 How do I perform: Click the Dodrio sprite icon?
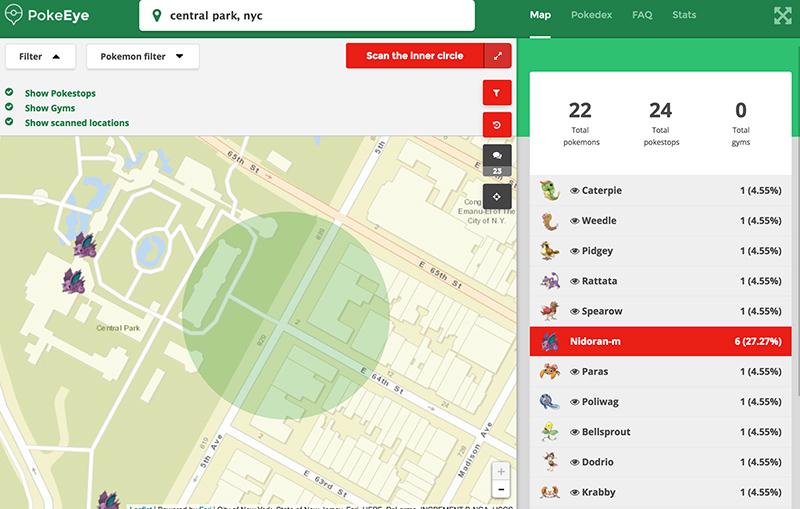click(549, 462)
